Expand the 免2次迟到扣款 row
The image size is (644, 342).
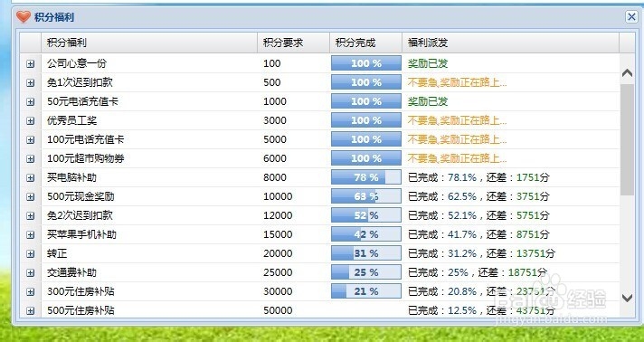tap(31, 216)
